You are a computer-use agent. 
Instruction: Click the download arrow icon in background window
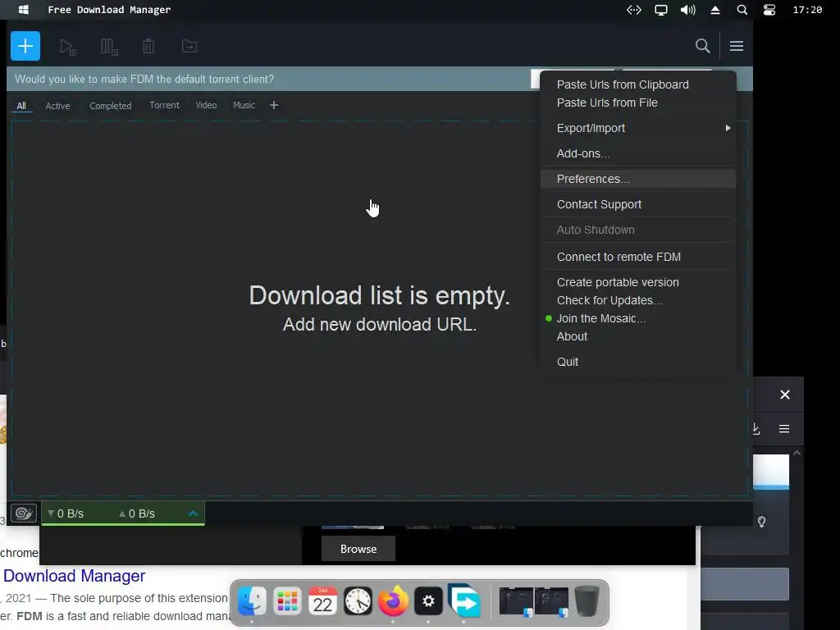(x=756, y=428)
